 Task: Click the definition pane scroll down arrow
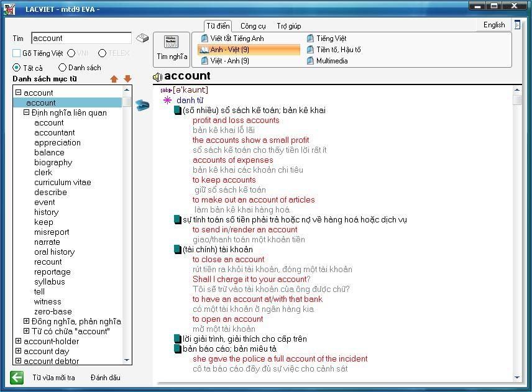coord(517,377)
